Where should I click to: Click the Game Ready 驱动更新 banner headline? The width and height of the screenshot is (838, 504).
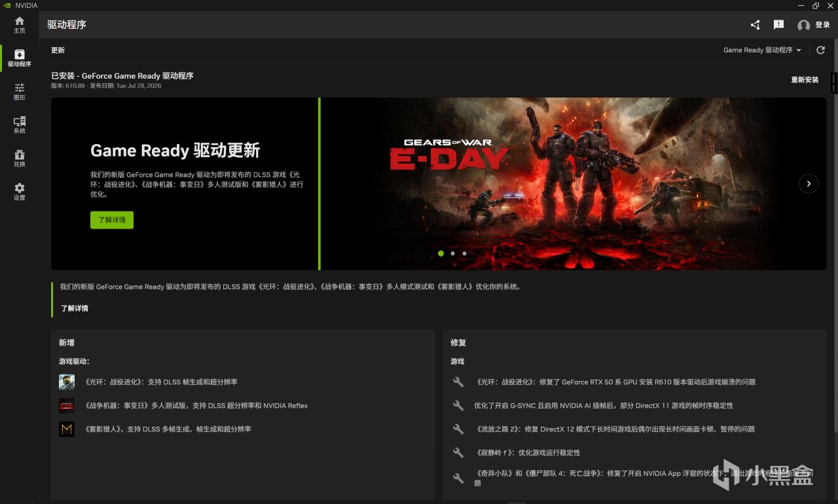[x=175, y=151]
